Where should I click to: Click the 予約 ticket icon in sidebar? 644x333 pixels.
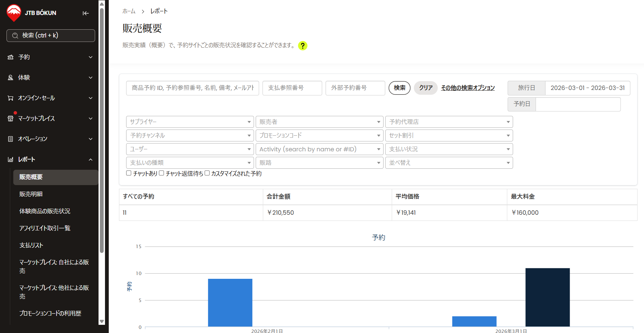(11, 57)
